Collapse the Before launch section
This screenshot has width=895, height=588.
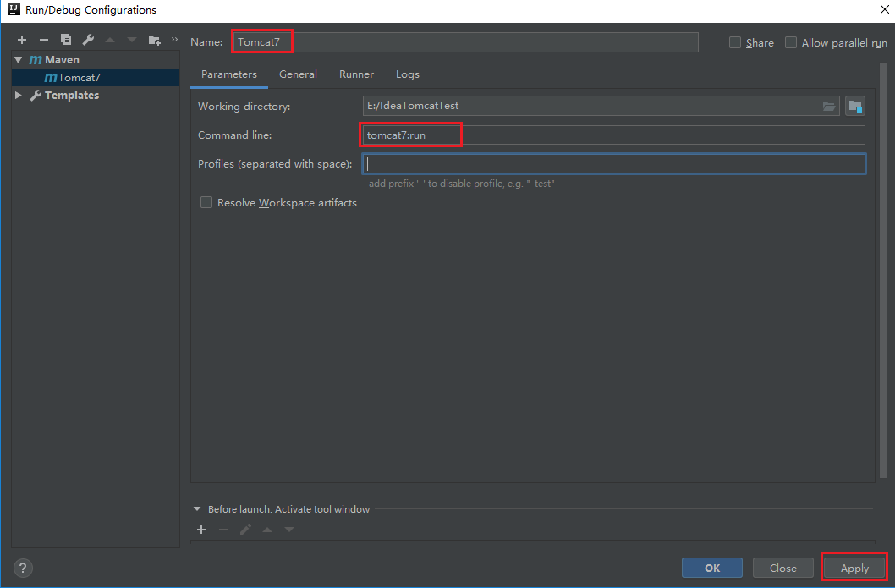coord(197,508)
